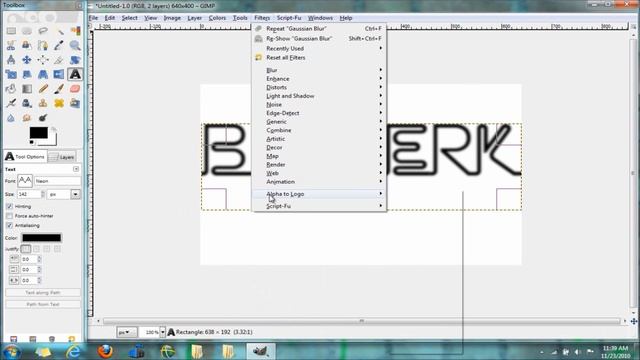
Task: Select the Bucket Fill tool
Action: pyautogui.click(x=11, y=89)
